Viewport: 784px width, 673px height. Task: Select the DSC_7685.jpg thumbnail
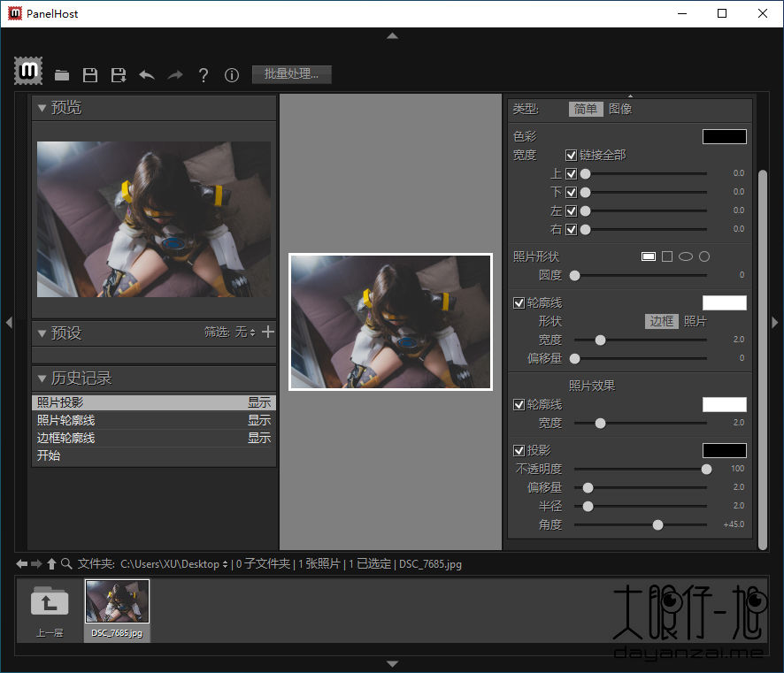point(117,601)
